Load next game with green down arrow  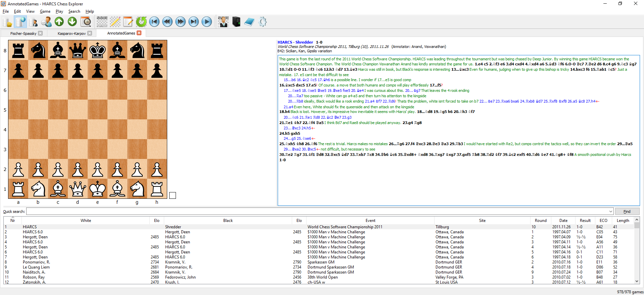point(72,22)
